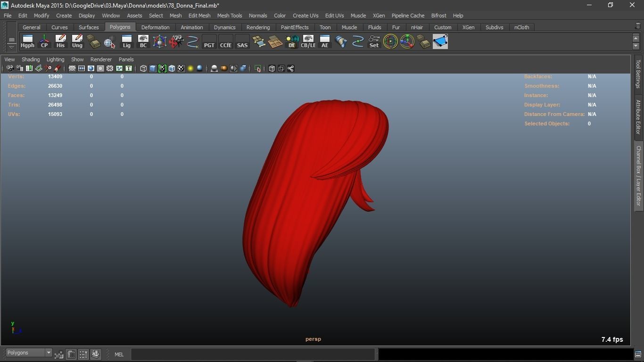Viewport: 644px width, 362px height.
Task: Click the Select Camera panel icon
Action: pyautogui.click(x=10, y=68)
